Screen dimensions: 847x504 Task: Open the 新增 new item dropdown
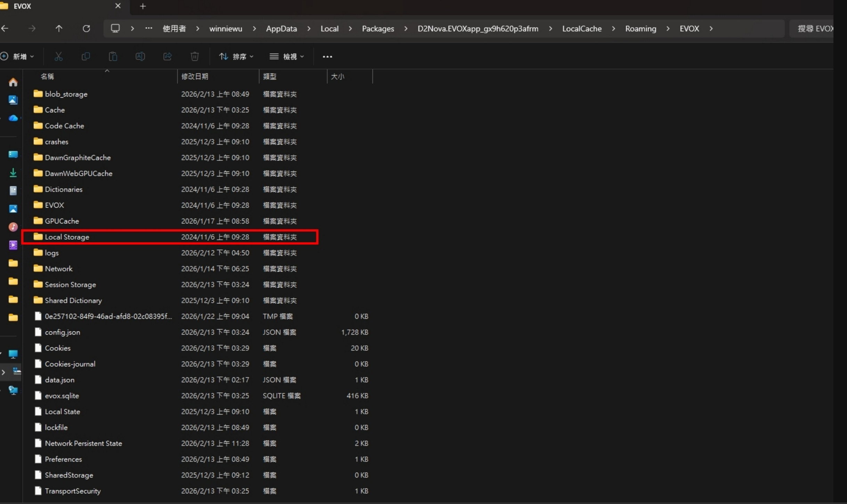tap(18, 56)
